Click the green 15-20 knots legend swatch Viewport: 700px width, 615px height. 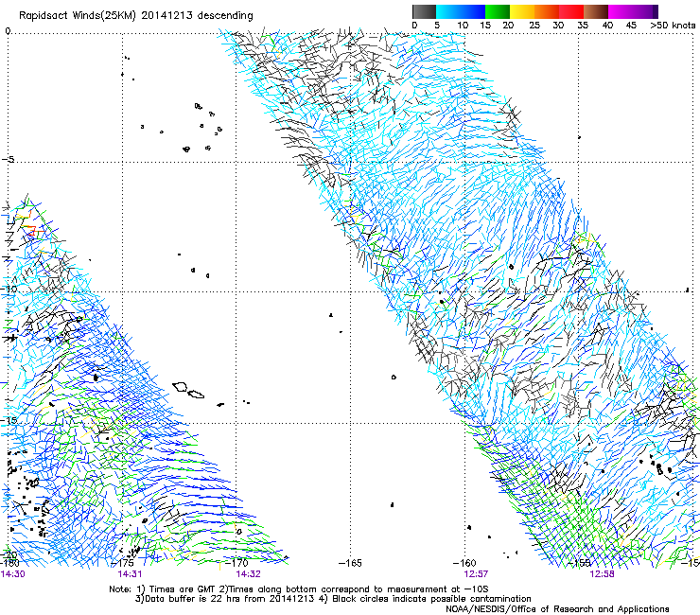[x=498, y=11]
